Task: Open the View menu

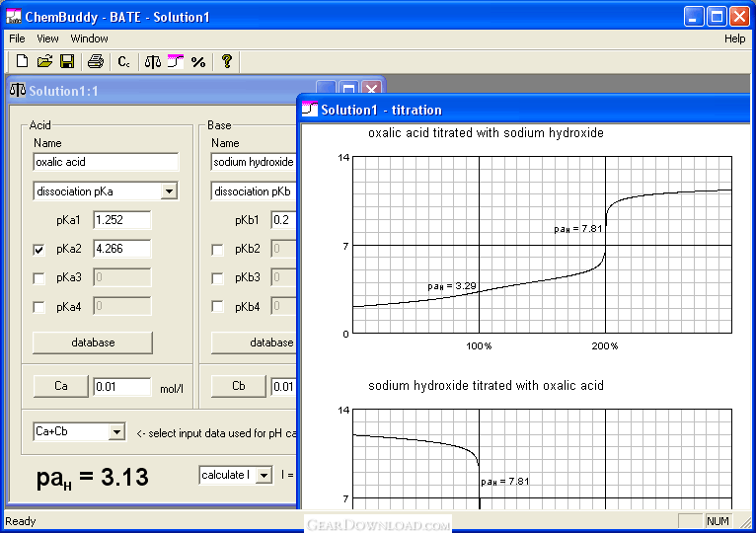Action: (x=47, y=38)
